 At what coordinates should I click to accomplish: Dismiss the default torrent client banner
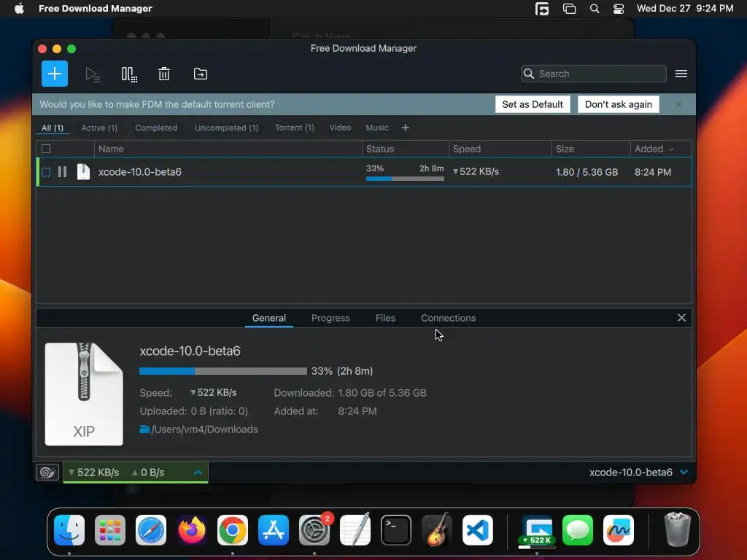click(678, 104)
